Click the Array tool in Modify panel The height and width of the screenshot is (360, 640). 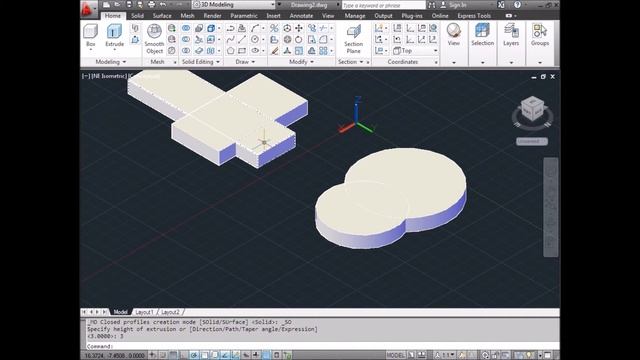point(323,51)
